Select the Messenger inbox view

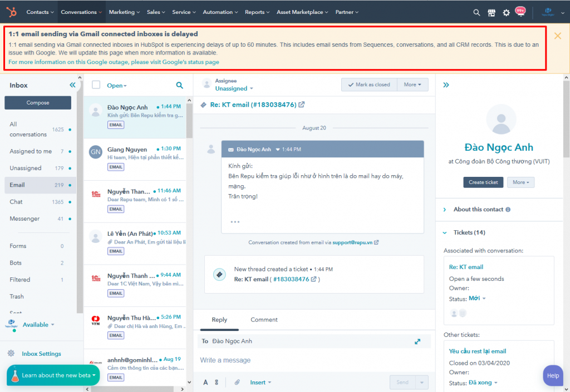[x=40, y=219]
